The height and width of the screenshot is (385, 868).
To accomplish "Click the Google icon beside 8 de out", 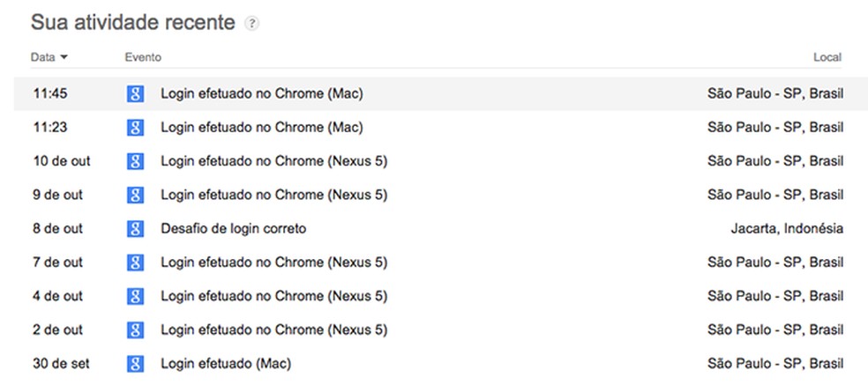I will click(x=135, y=228).
